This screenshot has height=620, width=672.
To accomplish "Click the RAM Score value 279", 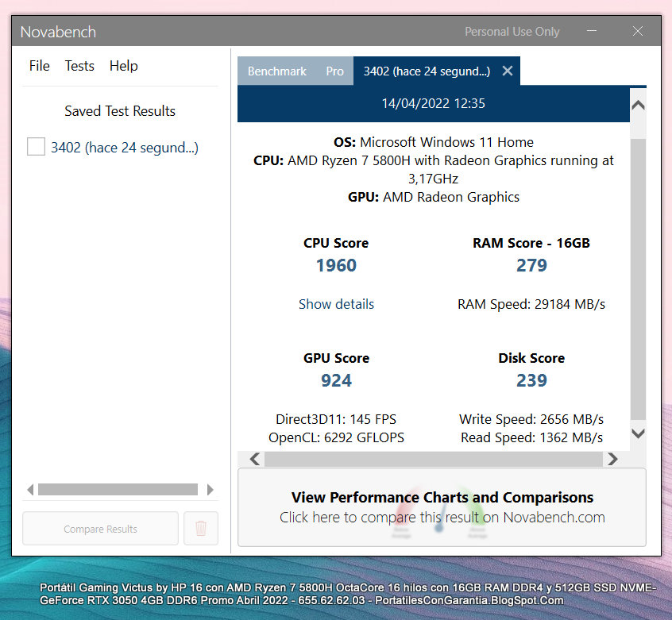I will [531, 265].
